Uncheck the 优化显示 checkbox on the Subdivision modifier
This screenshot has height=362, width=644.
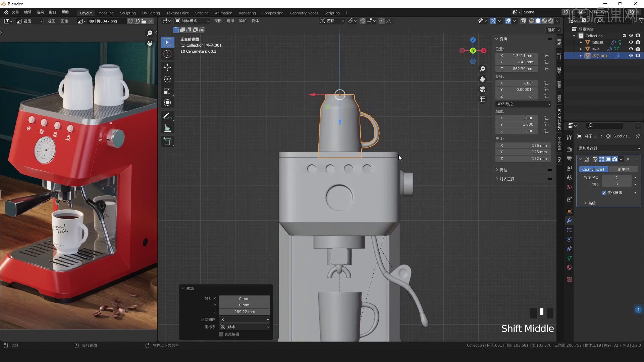[x=604, y=193]
